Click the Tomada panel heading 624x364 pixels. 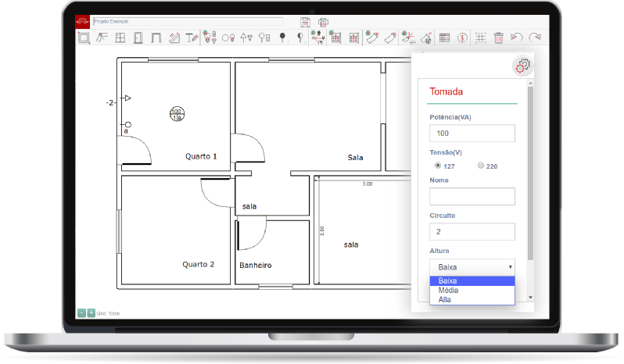click(x=446, y=92)
